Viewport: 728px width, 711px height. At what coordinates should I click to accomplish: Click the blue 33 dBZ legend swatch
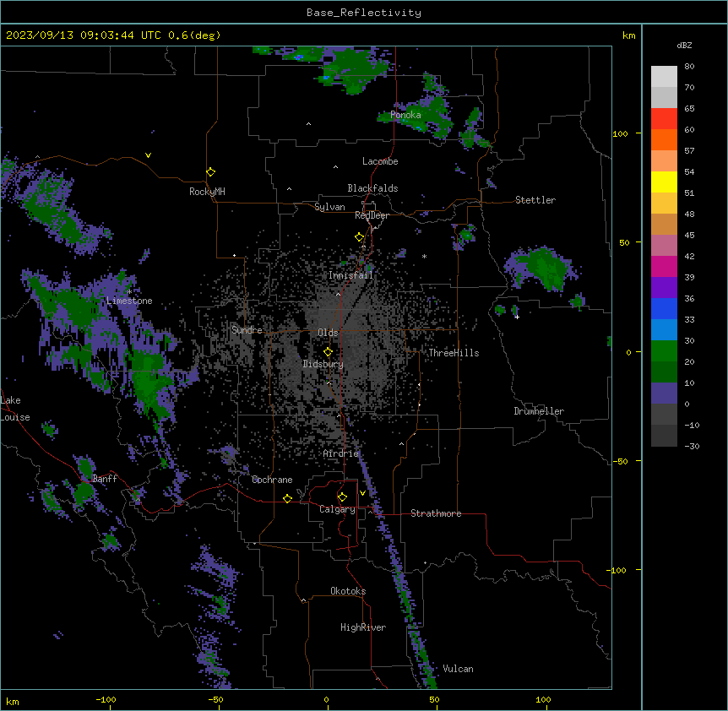click(x=664, y=309)
